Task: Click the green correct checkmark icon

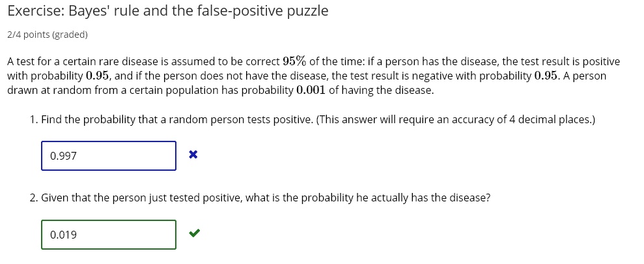Action: [x=193, y=234]
